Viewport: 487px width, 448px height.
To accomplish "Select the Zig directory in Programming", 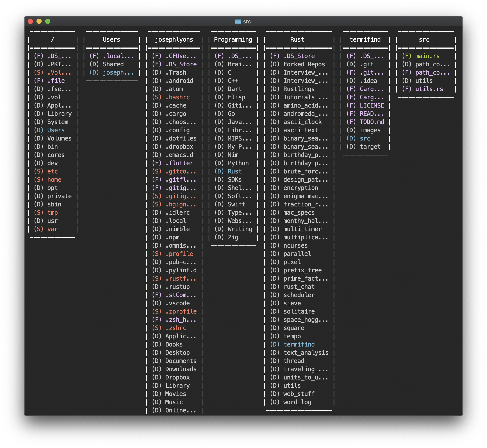I will click(x=233, y=237).
